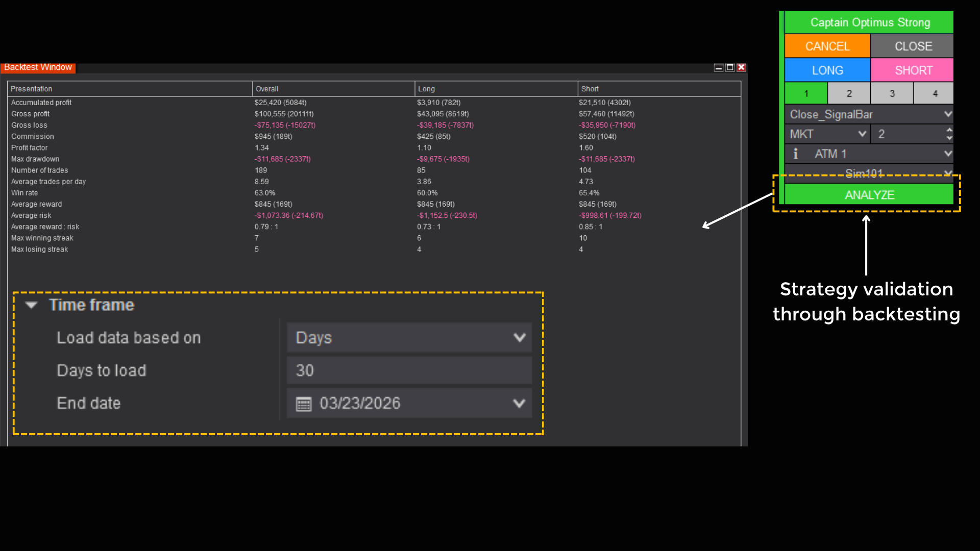Collapse the Time frame section

[x=32, y=305]
